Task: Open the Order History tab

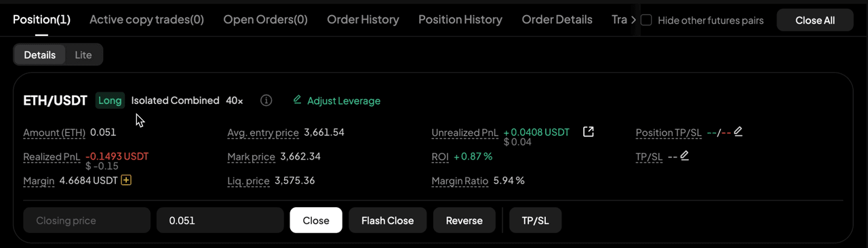Action: pos(363,20)
